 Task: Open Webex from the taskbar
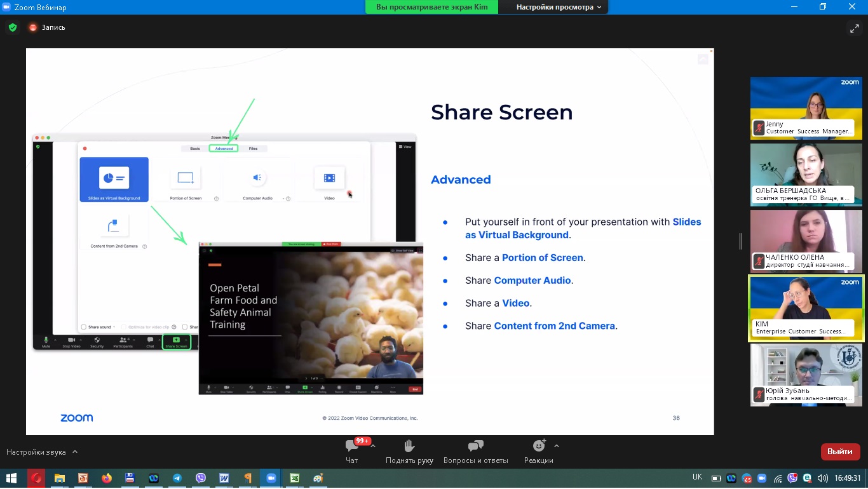[x=153, y=478]
